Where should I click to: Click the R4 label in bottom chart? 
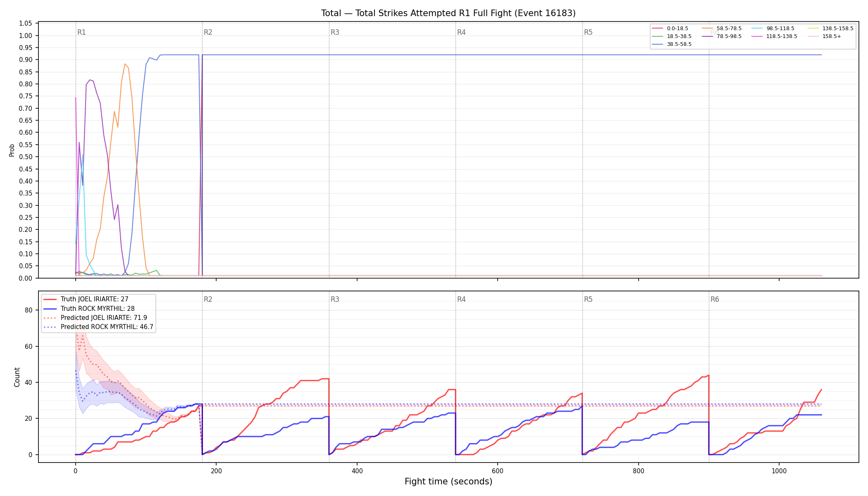(461, 299)
